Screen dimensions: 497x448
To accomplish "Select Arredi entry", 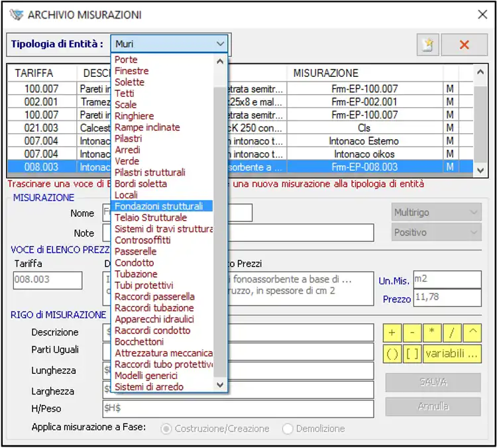I will [x=162, y=150].
